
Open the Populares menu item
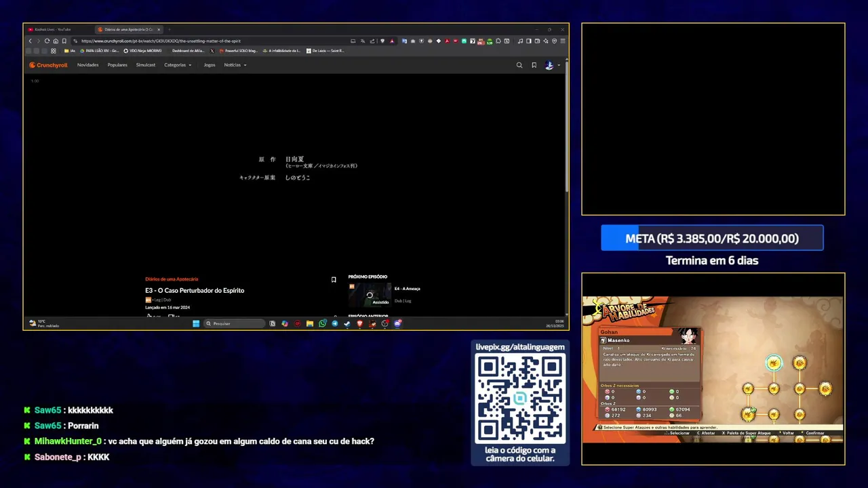click(x=117, y=65)
